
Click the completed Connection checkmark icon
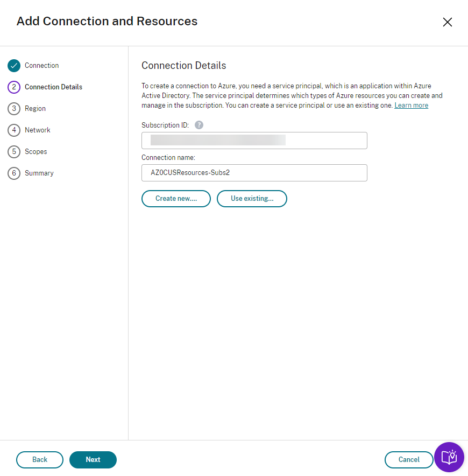click(x=14, y=66)
